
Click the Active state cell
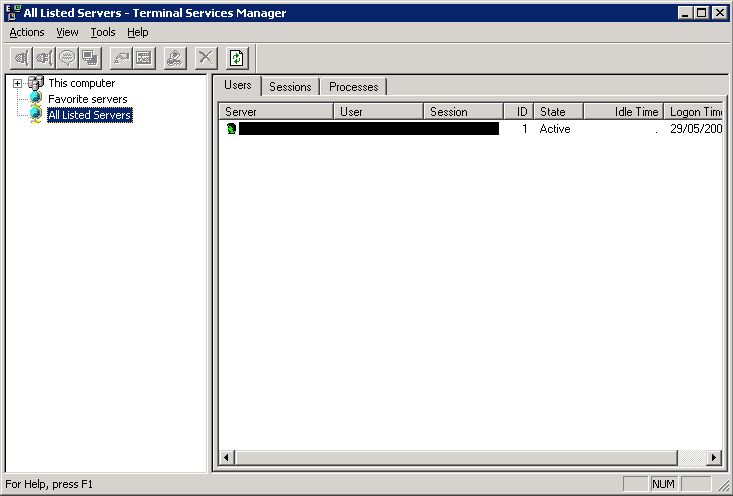coord(555,129)
